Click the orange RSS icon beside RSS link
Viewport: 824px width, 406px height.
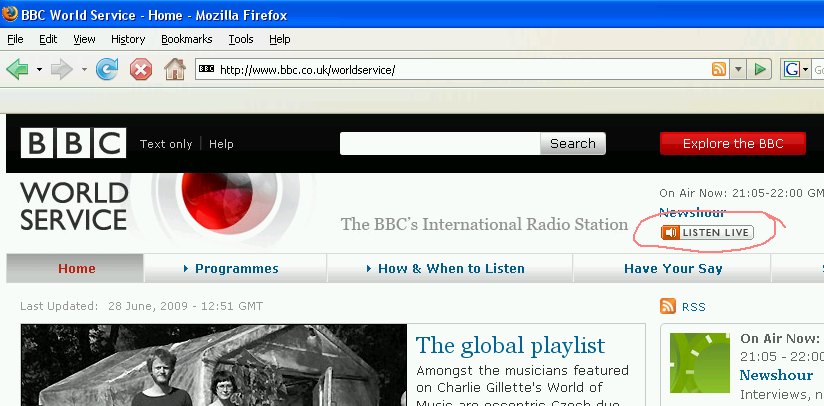[x=667, y=306]
